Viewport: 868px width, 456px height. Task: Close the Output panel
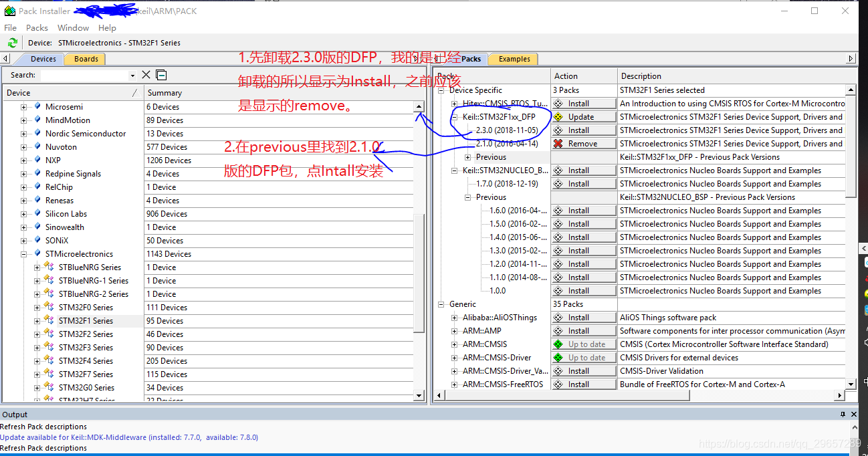853,415
